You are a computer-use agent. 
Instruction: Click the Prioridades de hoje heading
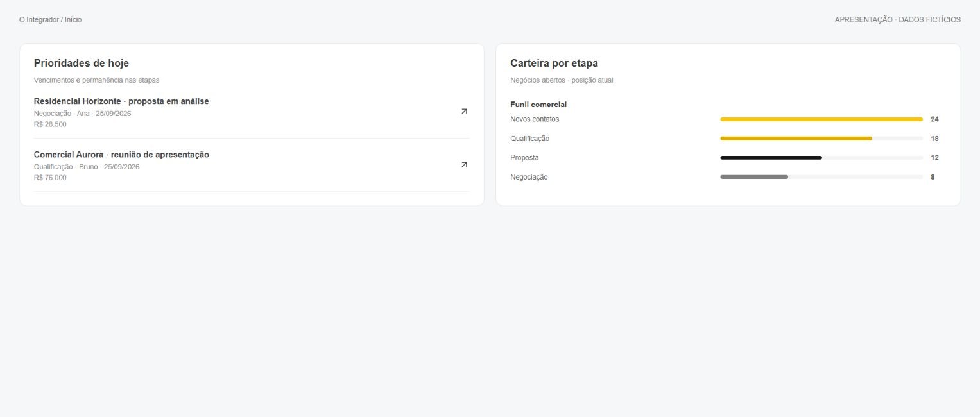(x=82, y=64)
